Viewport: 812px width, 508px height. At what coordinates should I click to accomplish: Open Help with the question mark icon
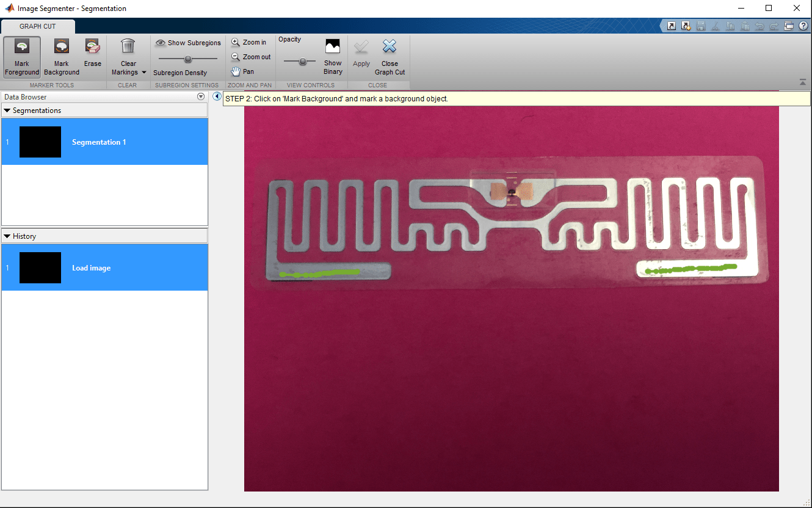coord(803,26)
